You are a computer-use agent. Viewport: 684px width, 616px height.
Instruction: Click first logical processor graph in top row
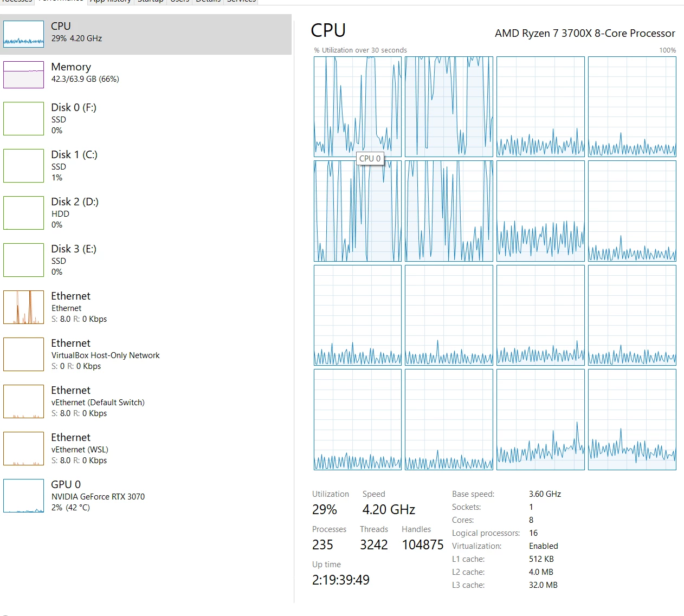click(x=358, y=107)
